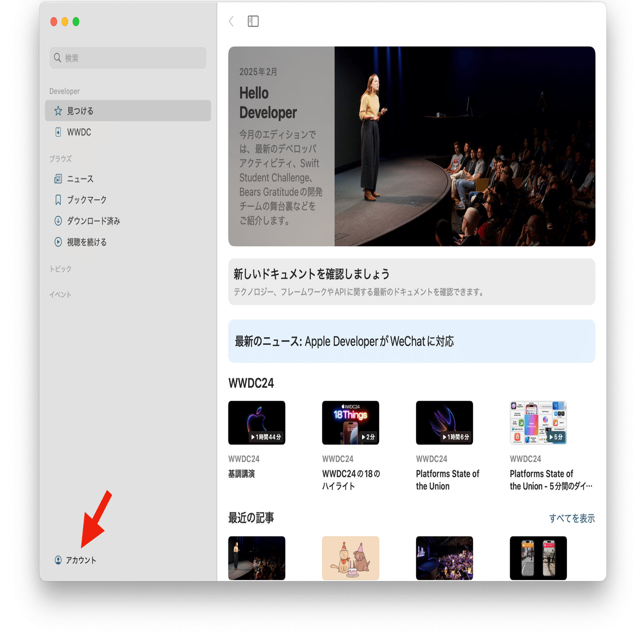Open the 最新のニュース WeChat banner
644x644 pixels.
412,341
